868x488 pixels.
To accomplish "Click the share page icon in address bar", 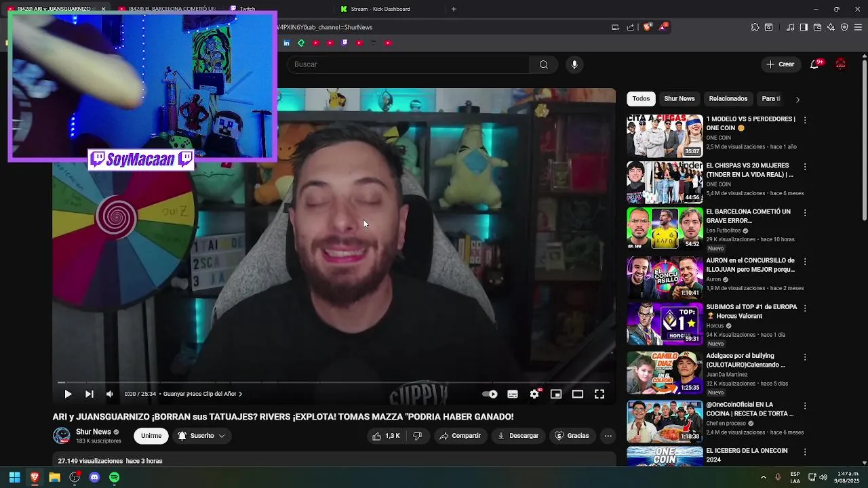I will pyautogui.click(x=631, y=27).
